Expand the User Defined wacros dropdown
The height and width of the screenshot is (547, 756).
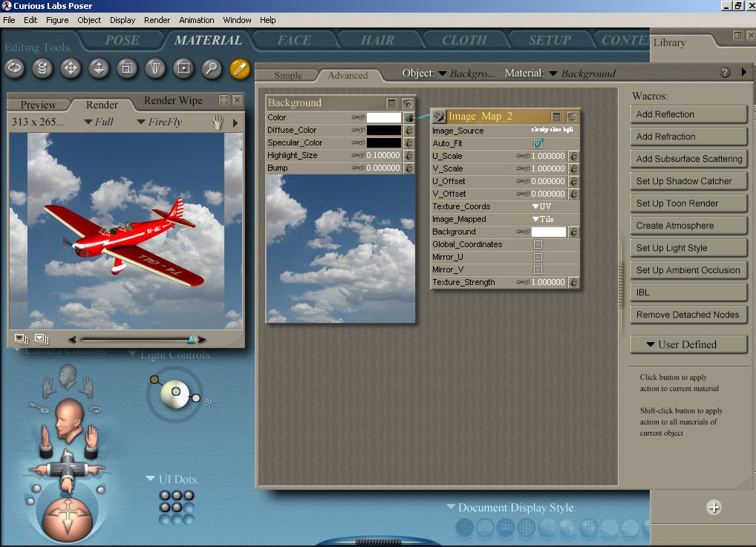[688, 344]
